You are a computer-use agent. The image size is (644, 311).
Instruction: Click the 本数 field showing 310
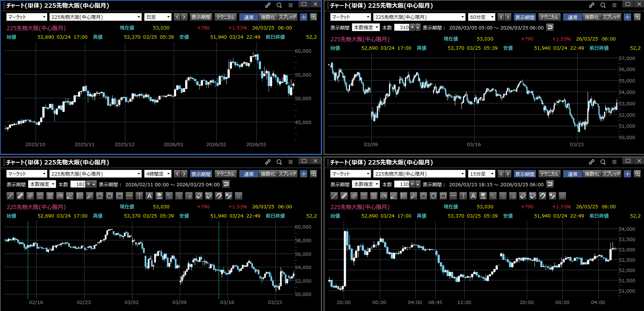coord(402,28)
